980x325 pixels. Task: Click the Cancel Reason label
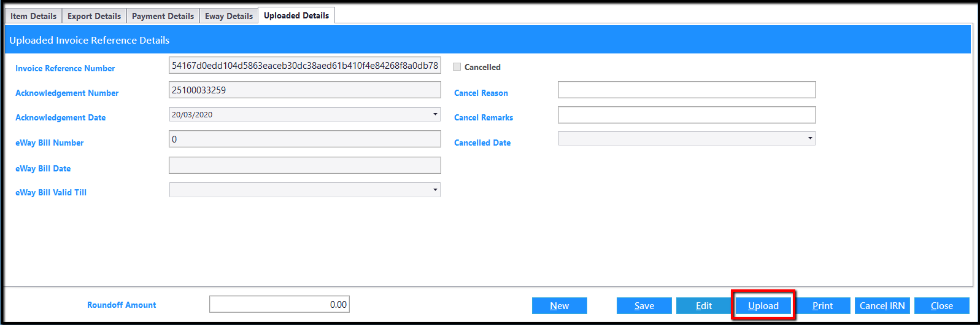click(481, 93)
